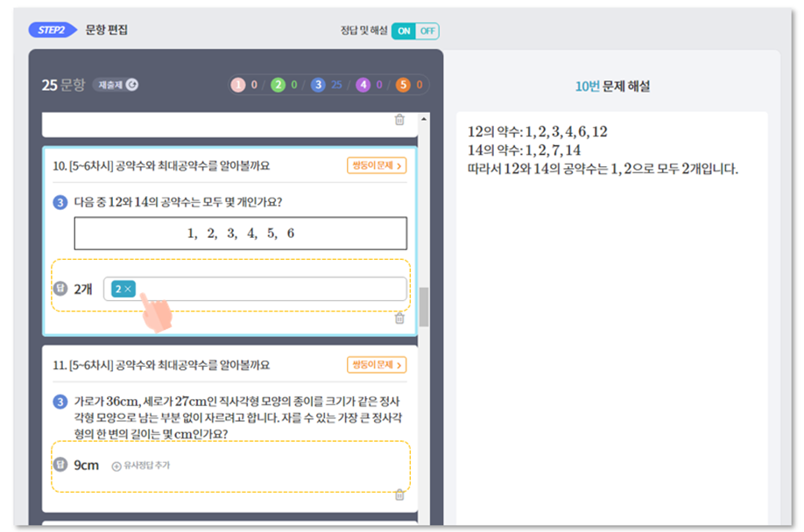Screen dimensions: 804x532
Task: Open 쌍둥이 문제 for question 11
Action: (x=377, y=365)
